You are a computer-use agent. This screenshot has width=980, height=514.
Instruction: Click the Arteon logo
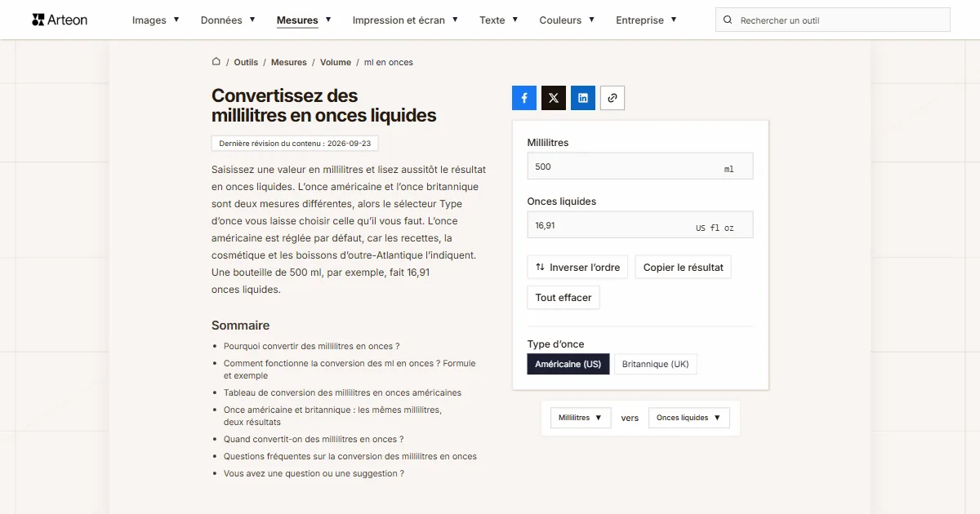60,20
